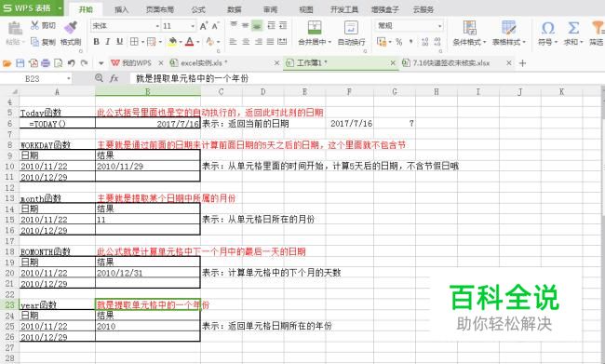Click the open folder icon in quick access

(7, 63)
